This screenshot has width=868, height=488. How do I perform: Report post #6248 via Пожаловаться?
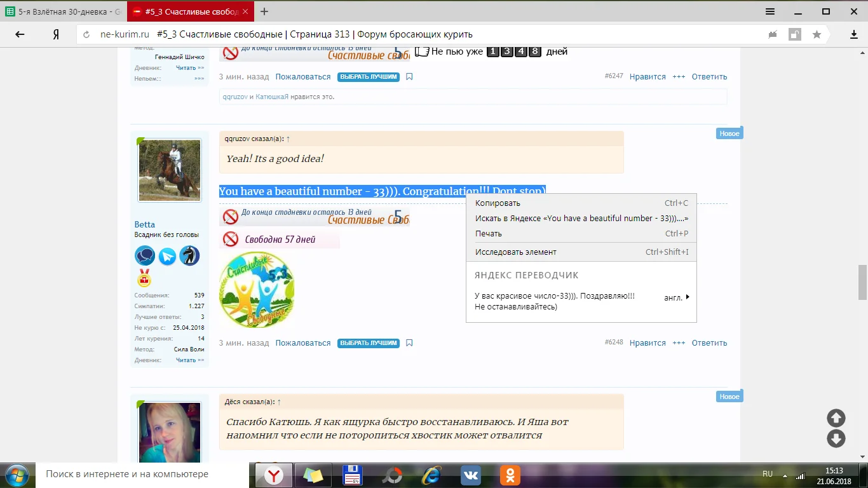303,343
